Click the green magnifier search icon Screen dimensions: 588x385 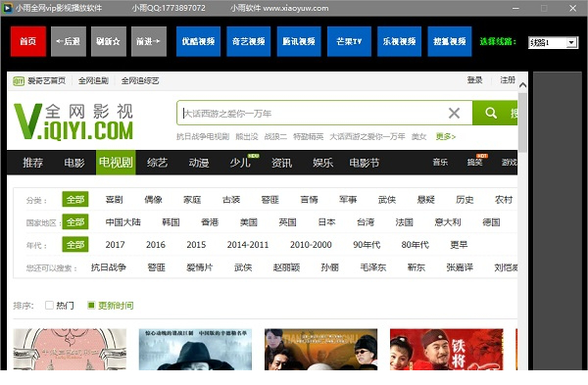(491, 113)
